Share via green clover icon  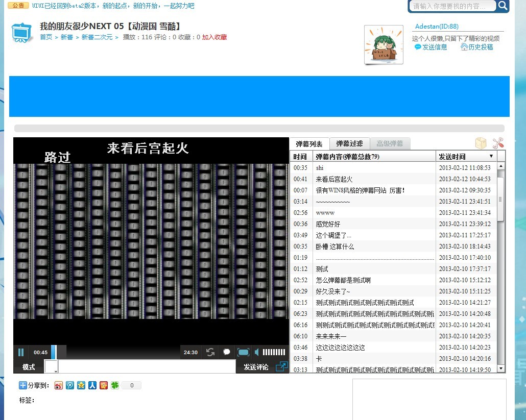point(115,385)
